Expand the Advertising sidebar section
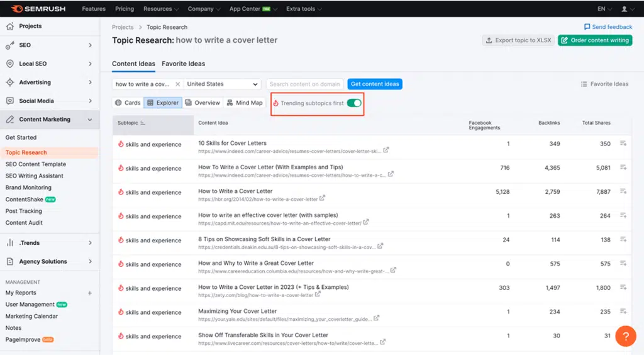Viewport: 644px width, 355px height. tap(90, 82)
